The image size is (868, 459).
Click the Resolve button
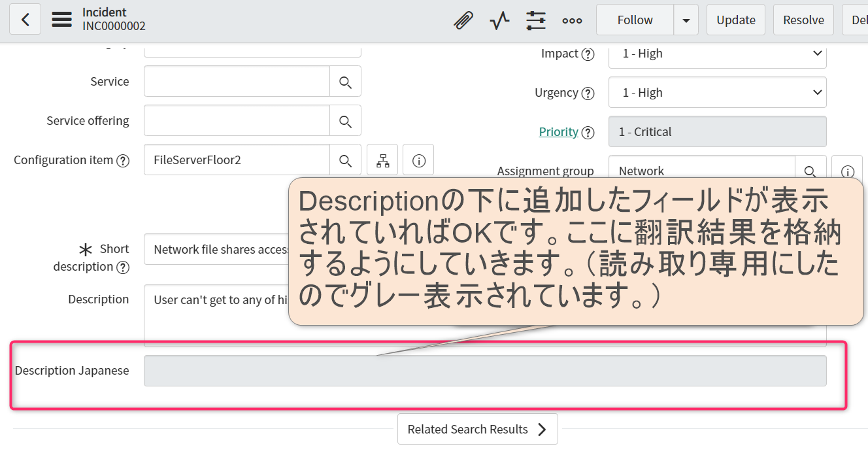coord(803,20)
